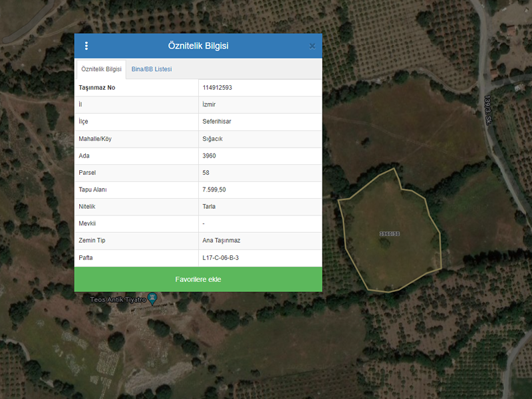The image size is (532, 399).
Task: Click the Nitelik value Tarla
Action: pyautogui.click(x=209, y=207)
